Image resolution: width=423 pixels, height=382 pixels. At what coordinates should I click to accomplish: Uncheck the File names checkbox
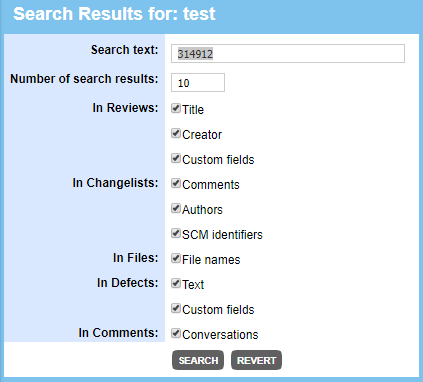[x=176, y=258]
